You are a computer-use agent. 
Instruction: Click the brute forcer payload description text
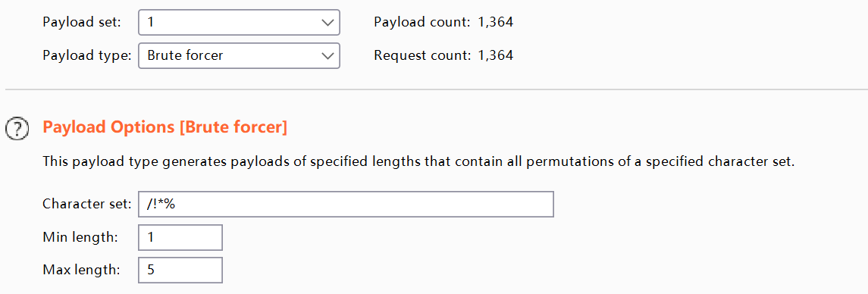point(418,164)
